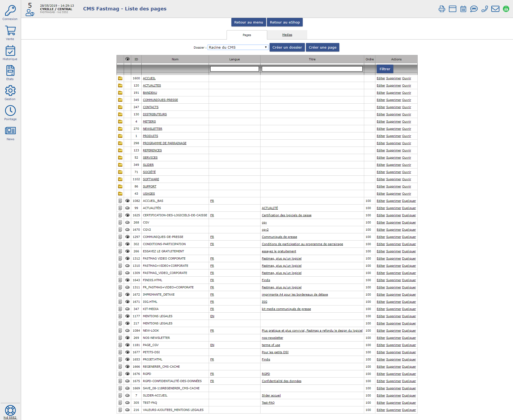Toggle visibility eye for CGV2

(127, 230)
